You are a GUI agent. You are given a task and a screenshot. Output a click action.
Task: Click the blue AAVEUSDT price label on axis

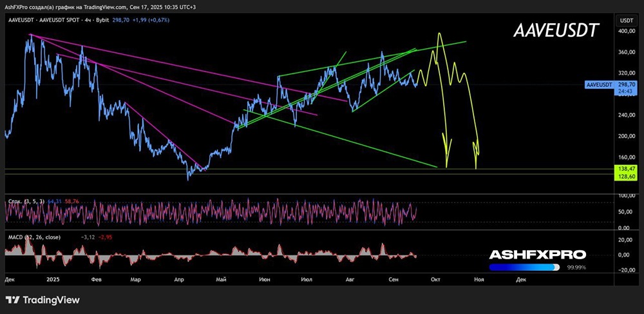coord(599,84)
